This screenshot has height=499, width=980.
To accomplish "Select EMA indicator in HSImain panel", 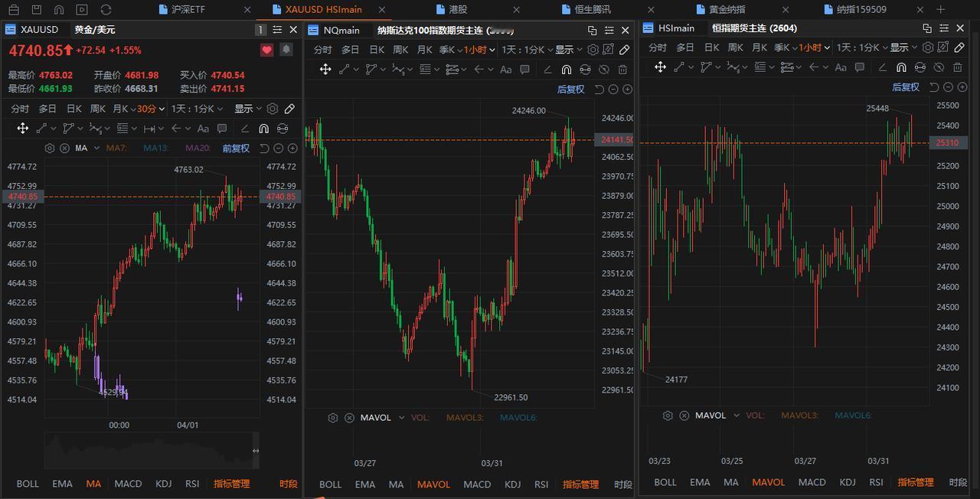I will point(700,482).
